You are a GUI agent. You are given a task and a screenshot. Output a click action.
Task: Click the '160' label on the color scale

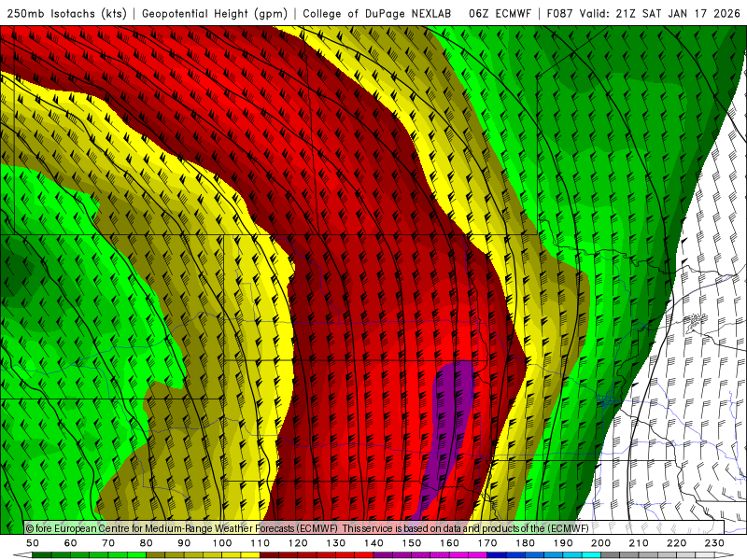pos(449,543)
